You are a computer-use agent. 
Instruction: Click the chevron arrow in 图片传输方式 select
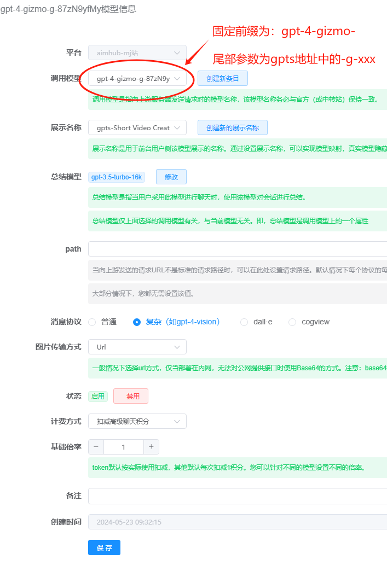(177, 347)
